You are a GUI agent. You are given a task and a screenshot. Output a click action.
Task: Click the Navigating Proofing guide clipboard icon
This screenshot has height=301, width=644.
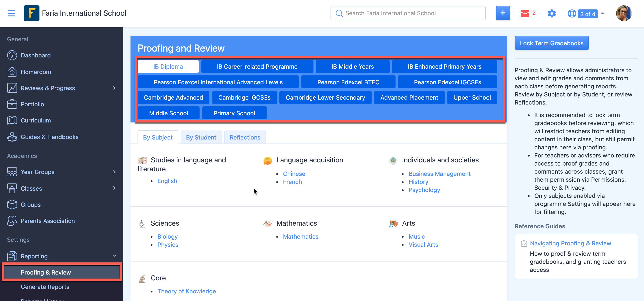click(524, 243)
